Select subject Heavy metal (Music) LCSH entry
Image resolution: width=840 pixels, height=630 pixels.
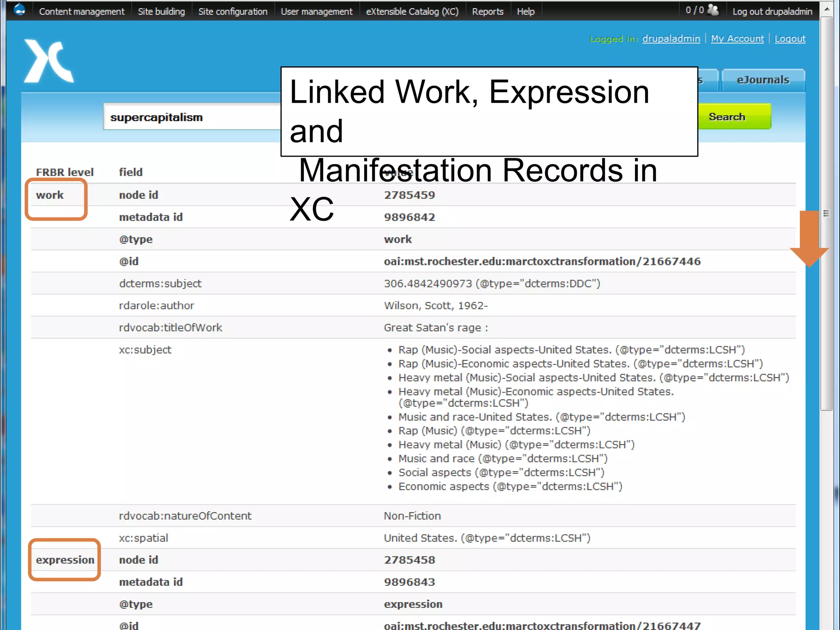516,445
